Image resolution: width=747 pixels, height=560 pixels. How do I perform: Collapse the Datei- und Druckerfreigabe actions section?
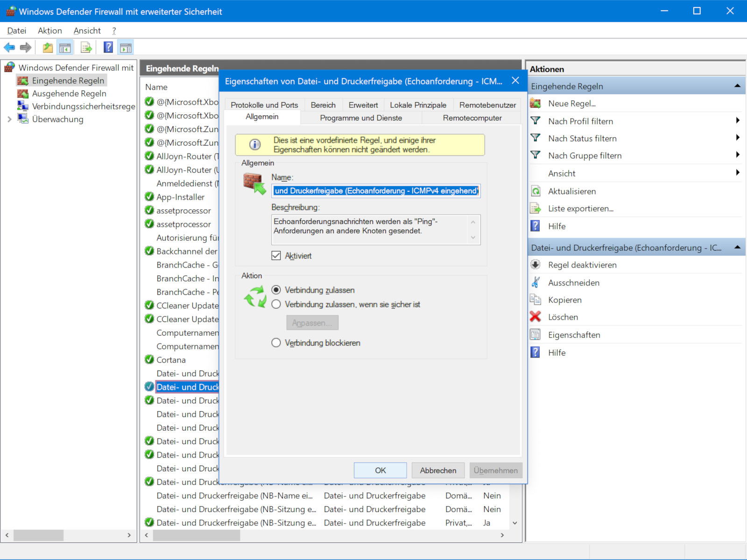click(x=737, y=247)
